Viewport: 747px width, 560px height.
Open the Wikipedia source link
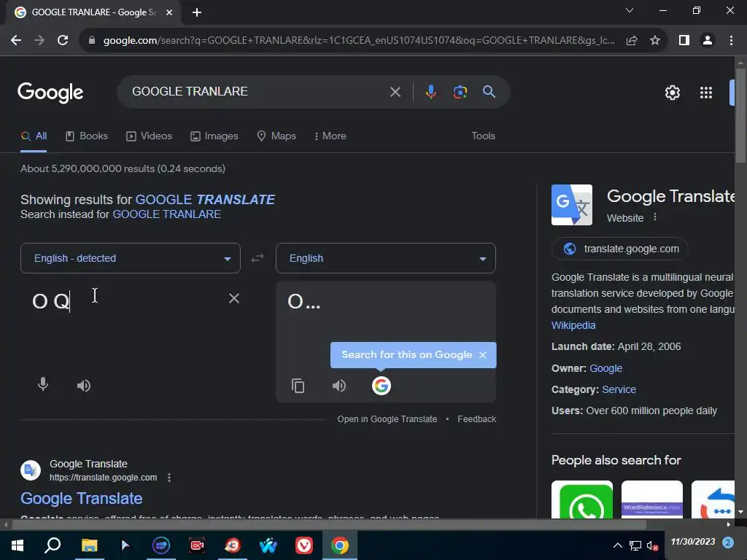[x=573, y=325]
